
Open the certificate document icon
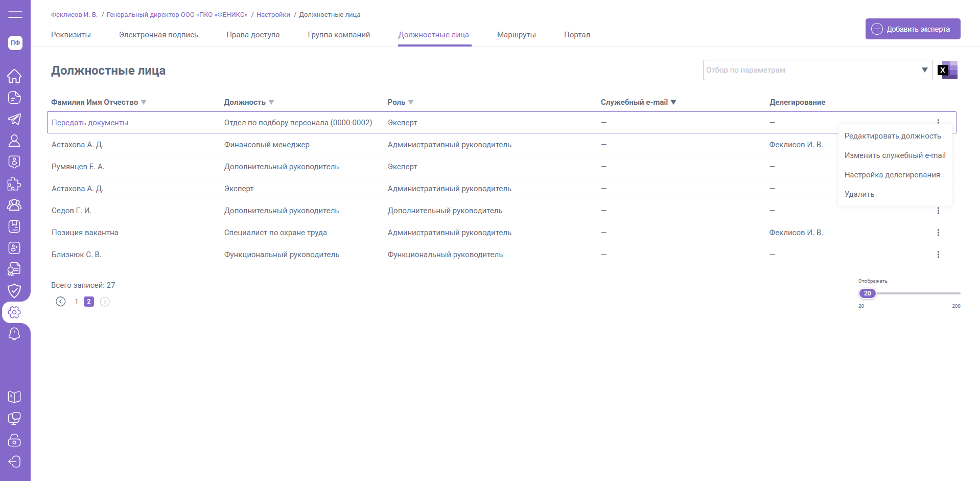tap(14, 269)
